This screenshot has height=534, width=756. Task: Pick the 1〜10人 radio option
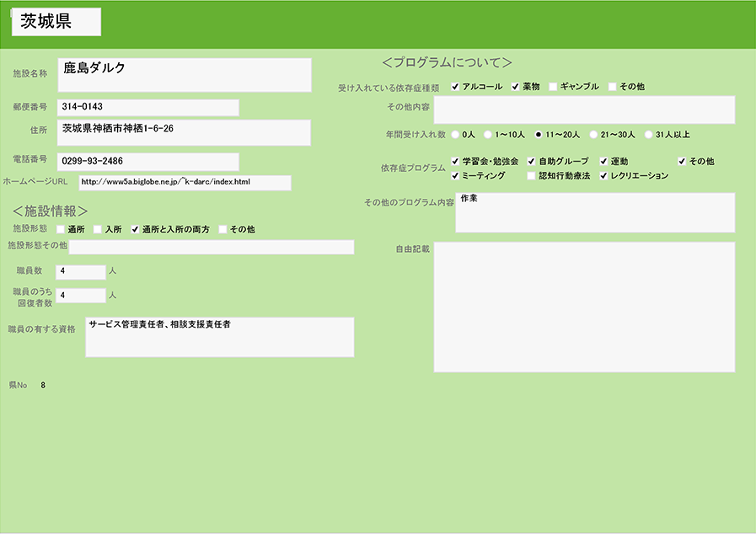(488, 134)
